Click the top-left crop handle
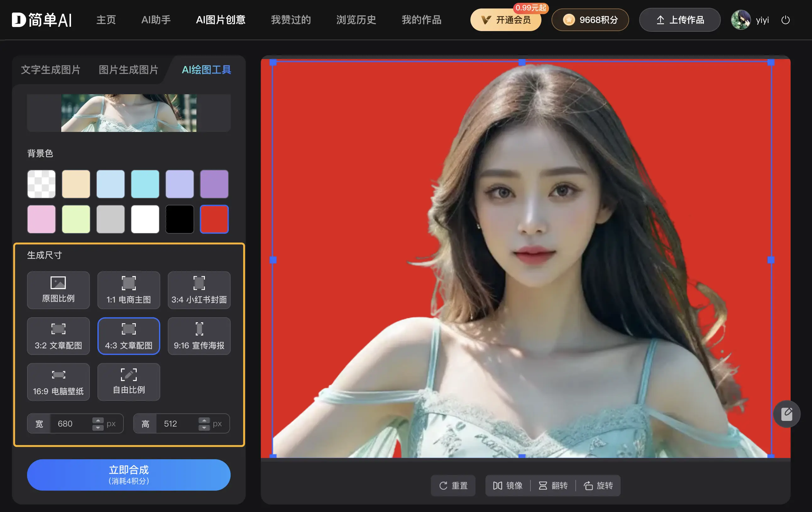The height and width of the screenshot is (512, 812). (273, 62)
